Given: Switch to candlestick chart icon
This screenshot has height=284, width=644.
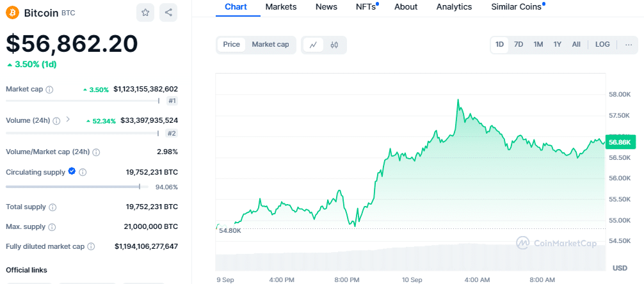Looking at the screenshot, I should tap(334, 45).
